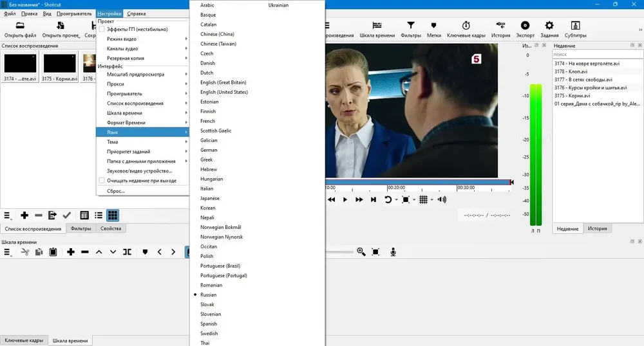
Task: Open the grid overlay dropdown arrow
Action: [431, 199]
